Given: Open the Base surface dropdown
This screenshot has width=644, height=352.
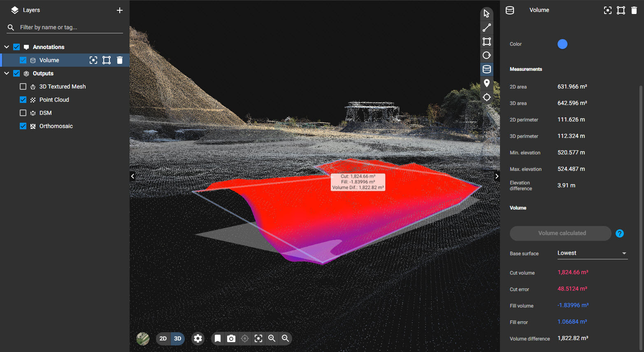Looking at the screenshot, I should pyautogui.click(x=592, y=253).
